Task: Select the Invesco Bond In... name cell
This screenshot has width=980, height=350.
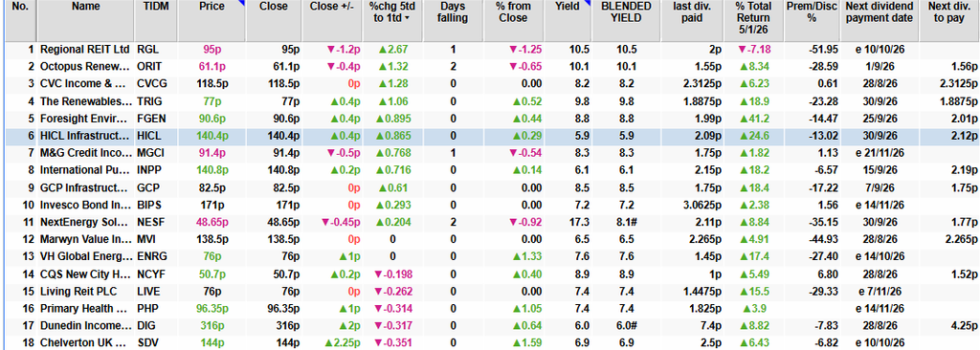Action: point(85,205)
